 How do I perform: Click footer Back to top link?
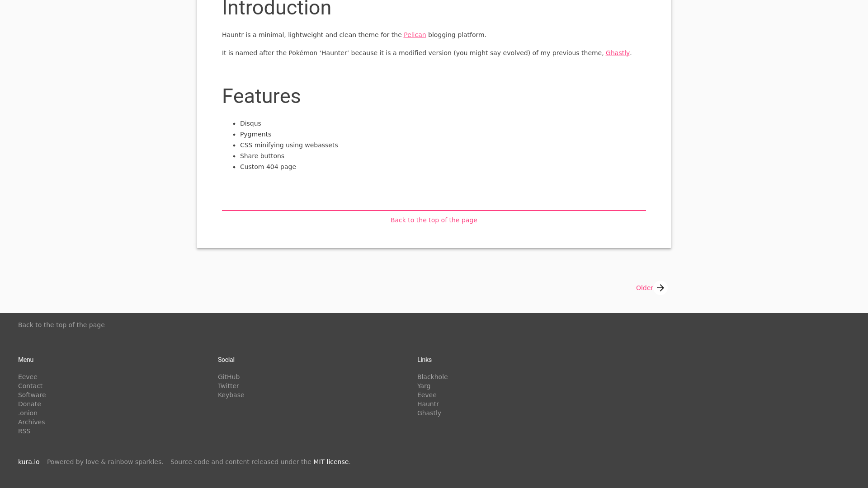(61, 325)
